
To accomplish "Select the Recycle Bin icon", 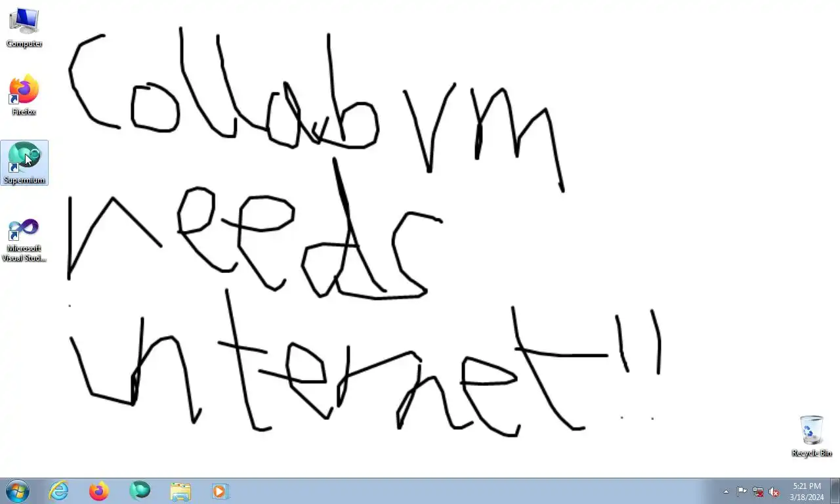I will point(811,436).
